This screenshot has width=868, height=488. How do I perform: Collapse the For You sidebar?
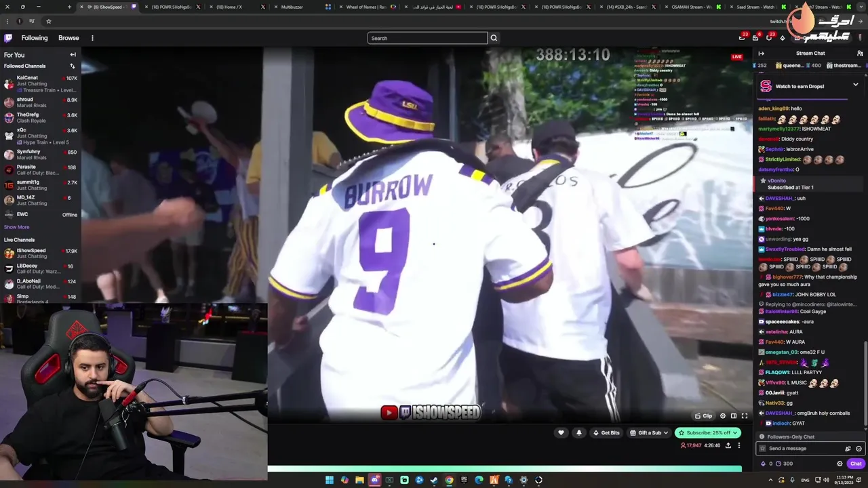(x=73, y=55)
